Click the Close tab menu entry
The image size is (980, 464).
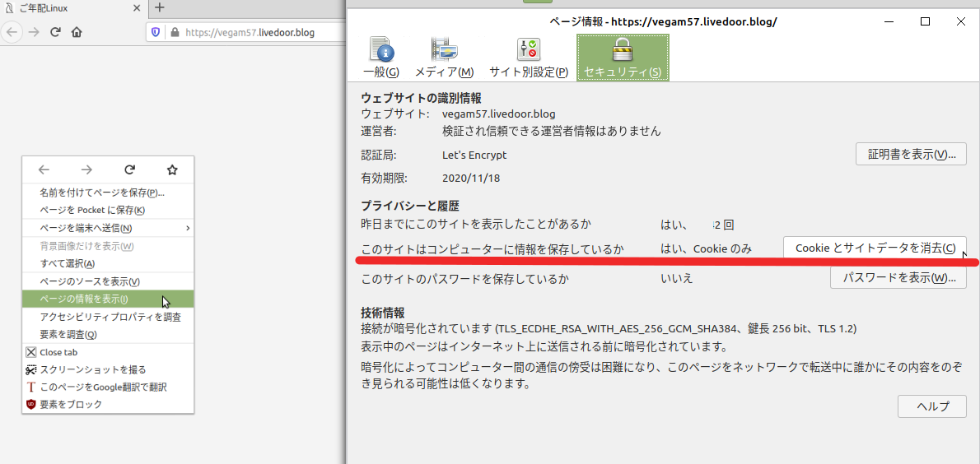coord(108,352)
